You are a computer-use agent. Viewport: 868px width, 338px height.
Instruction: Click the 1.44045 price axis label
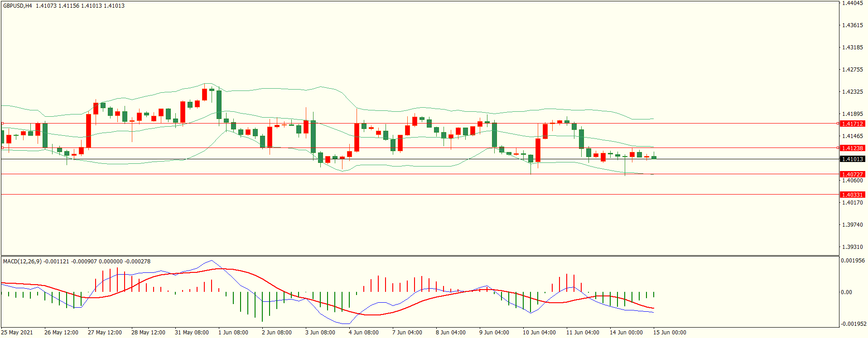[852, 3]
